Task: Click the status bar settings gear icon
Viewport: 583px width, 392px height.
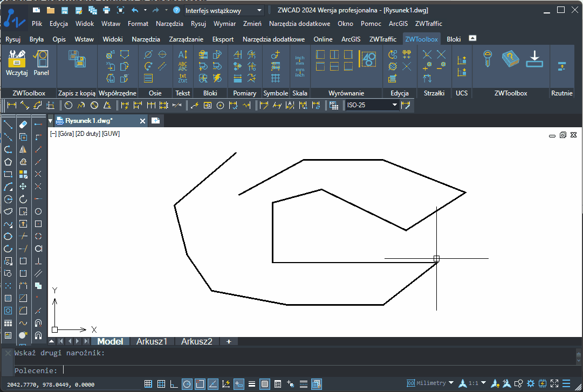Action: (x=531, y=383)
